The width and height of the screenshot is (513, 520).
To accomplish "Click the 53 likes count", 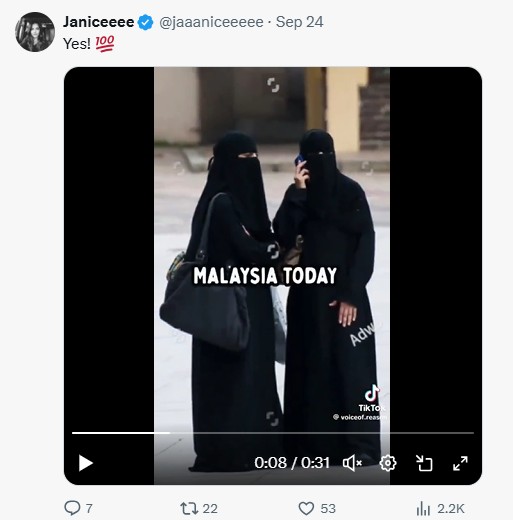I will [x=328, y=509].
